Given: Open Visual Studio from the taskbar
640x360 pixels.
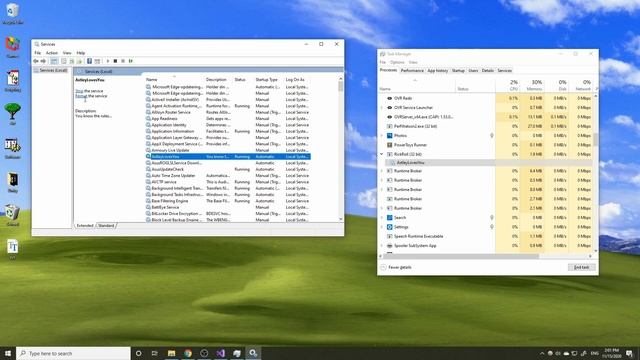Looking at the screenshot, I should (220, 353).
